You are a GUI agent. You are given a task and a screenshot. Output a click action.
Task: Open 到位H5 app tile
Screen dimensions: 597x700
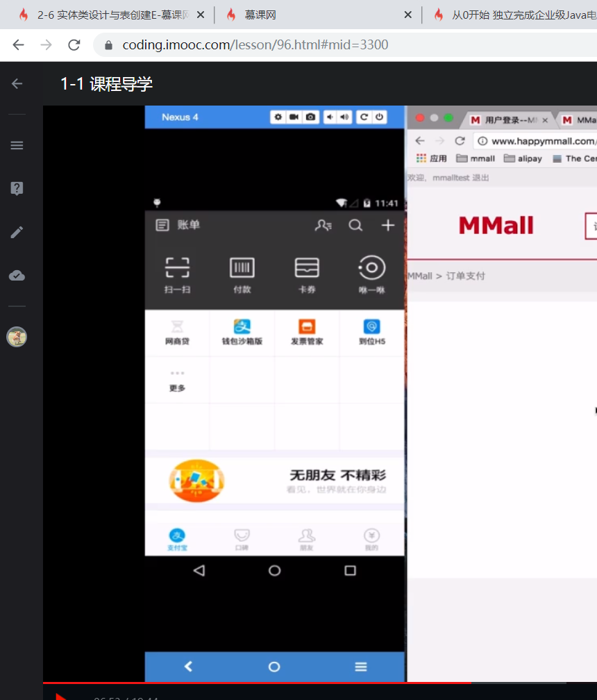click(x=371, y=333)
